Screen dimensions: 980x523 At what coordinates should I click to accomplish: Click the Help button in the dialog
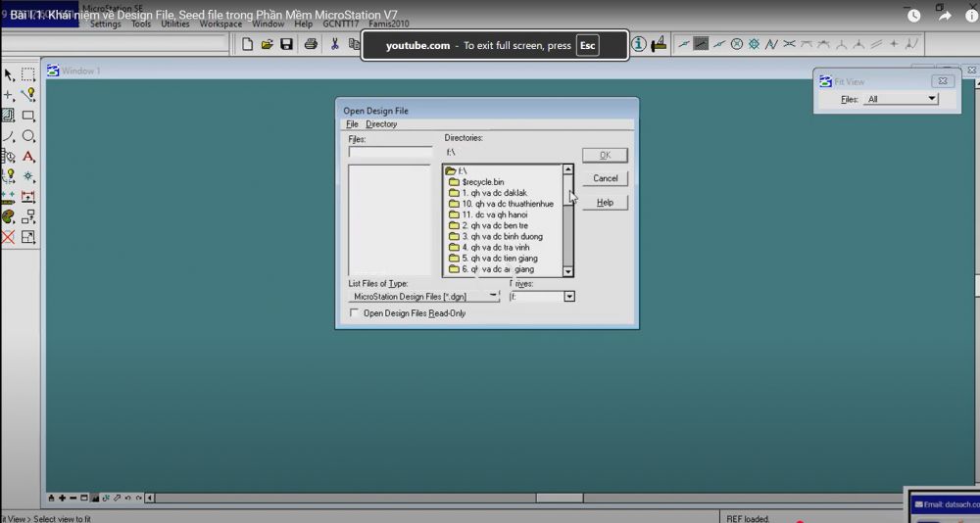pyautogui.click(x=605, y=203)
